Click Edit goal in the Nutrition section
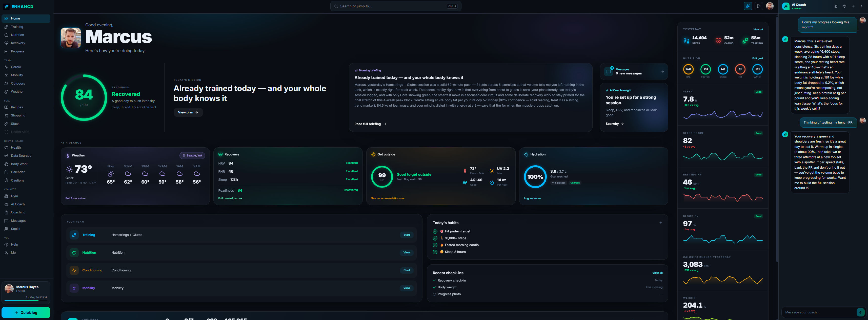This screenshot has height=320, width=868. (x=757, y=59)
